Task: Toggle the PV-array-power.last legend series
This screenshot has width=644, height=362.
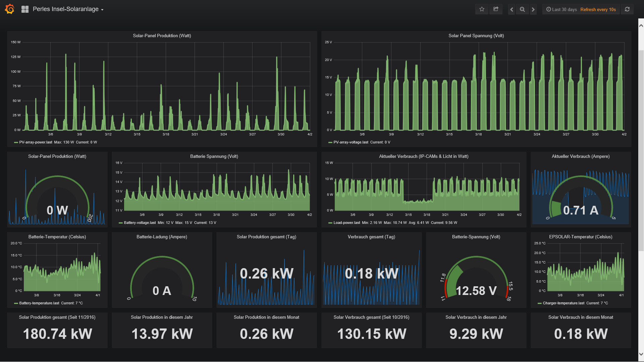Action: pyautogui.click(x=36, y=142)
